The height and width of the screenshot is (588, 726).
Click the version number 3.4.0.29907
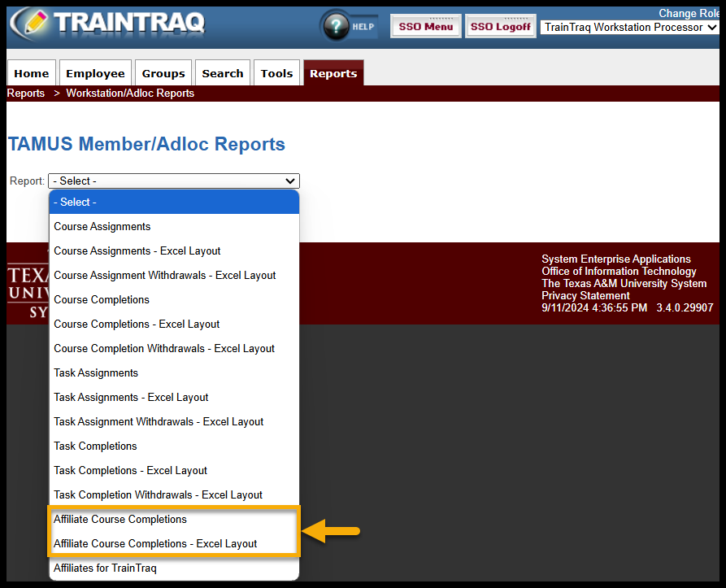click(x=685, y=308)
